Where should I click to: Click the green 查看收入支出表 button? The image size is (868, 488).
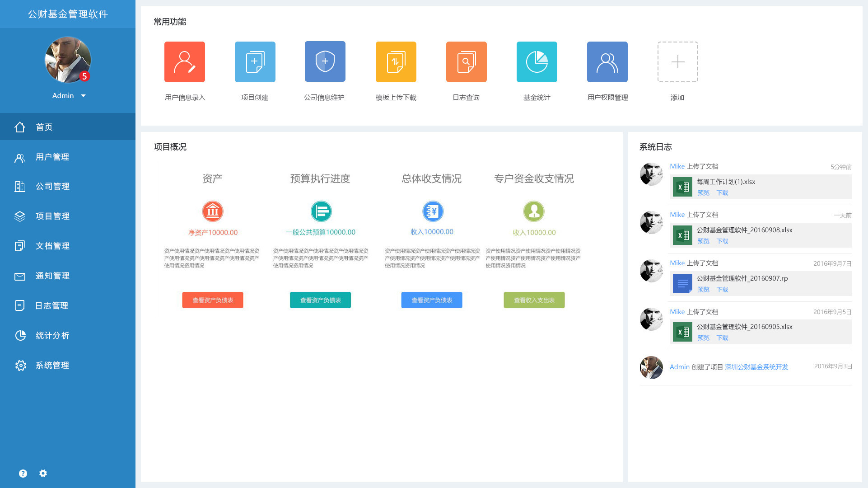pyautogui.click(x=534, y=300)
